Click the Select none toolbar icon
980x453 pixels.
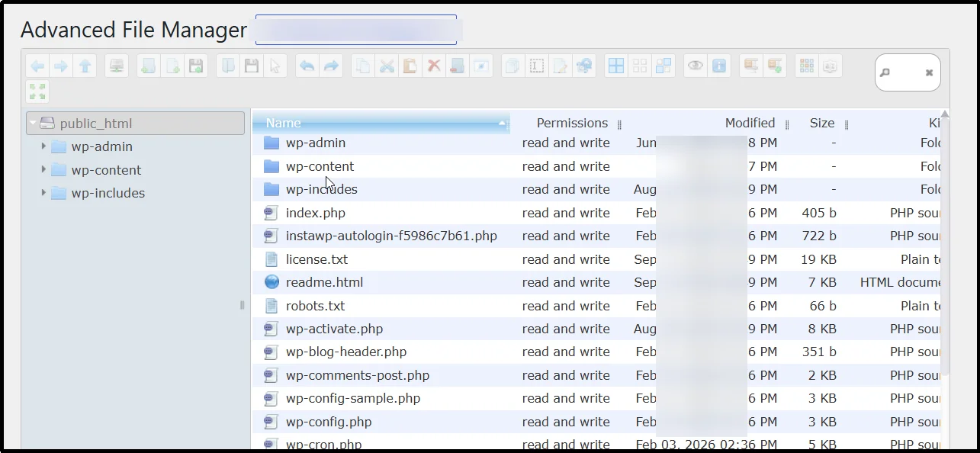tap(640, 66)
